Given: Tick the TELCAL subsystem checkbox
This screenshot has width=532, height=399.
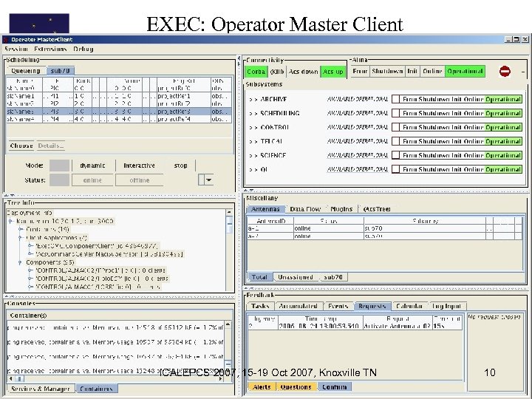Looking at the screenshot, I should pos(395,141).
